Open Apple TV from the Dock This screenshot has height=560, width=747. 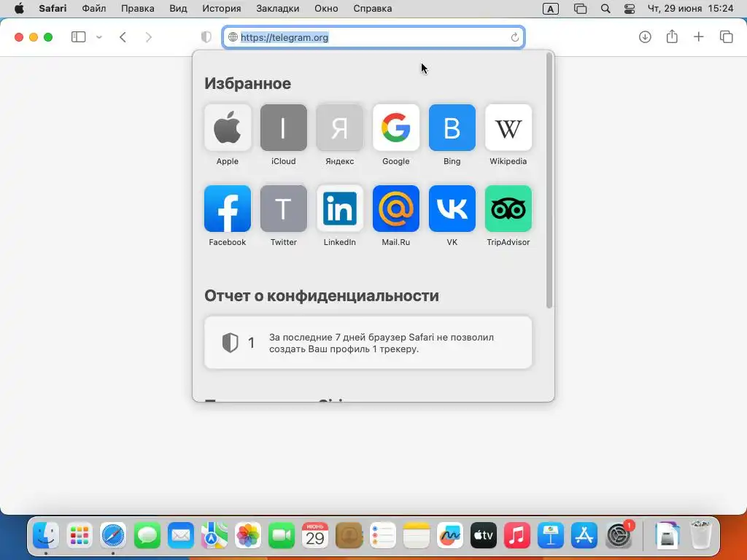(484, 536)
